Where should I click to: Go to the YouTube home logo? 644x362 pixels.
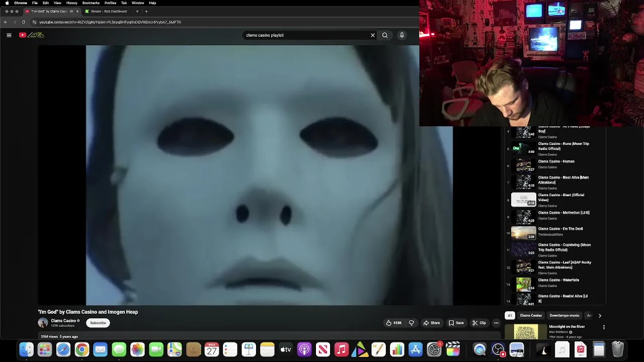tap(32, 35)
